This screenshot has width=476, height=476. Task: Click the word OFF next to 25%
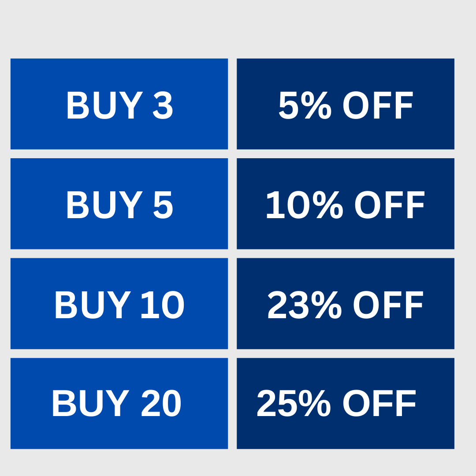(379, 403)
